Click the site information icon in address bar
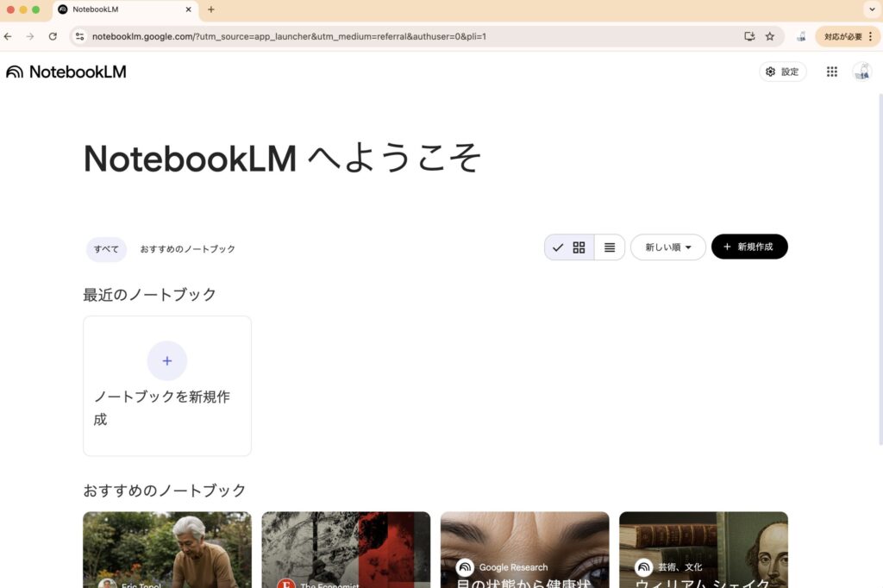Viewport: 883px width, 588px height. click(x=79, y=36)
